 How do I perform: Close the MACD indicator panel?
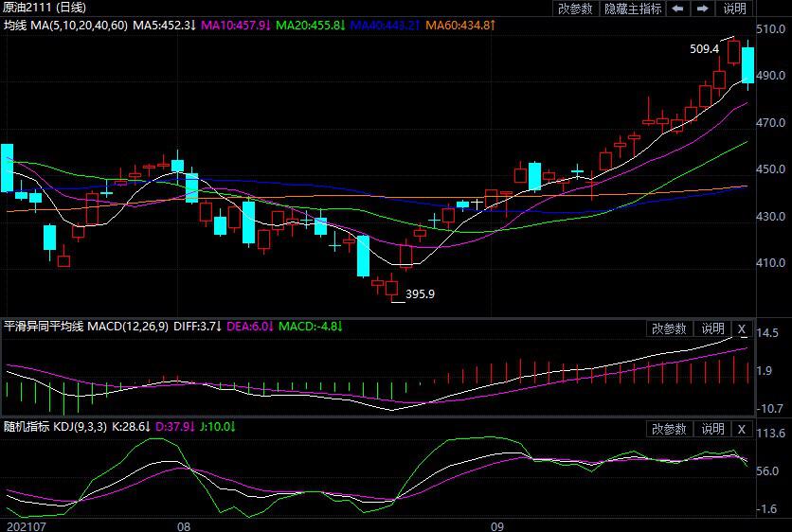coord(742,328)
